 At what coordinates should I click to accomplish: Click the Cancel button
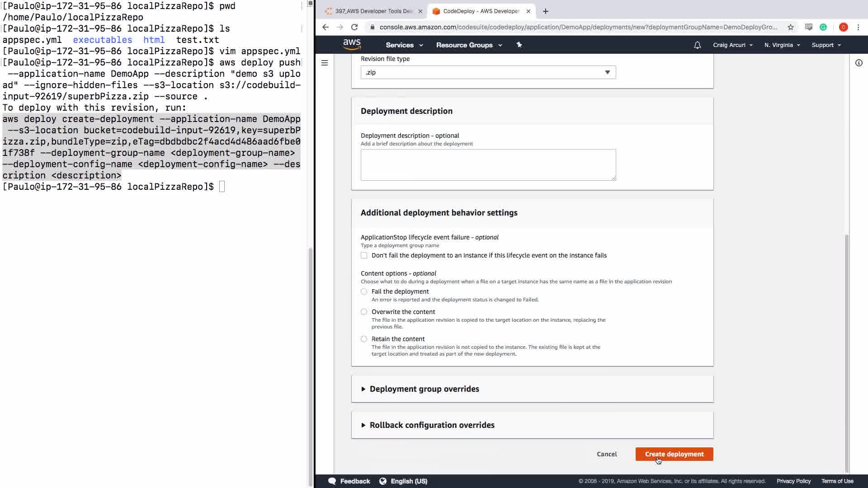[x=606, y=454]
